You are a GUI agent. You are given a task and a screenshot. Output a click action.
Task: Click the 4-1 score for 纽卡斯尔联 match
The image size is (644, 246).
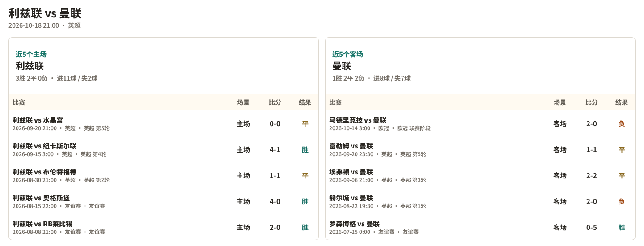pyautogui.click(x=275, y=149)
